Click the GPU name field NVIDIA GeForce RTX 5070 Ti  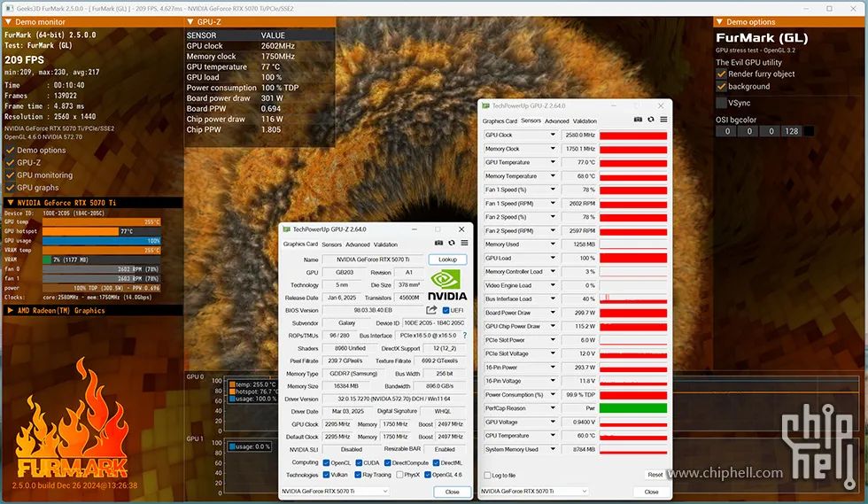click(373, 260)
